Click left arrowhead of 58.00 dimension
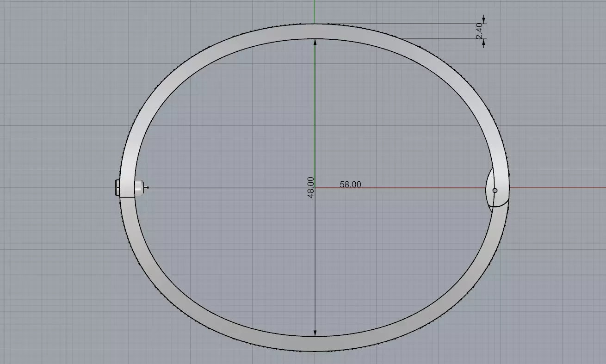The height and width of the screenshot is (364, 606). [x=148, y=188]
